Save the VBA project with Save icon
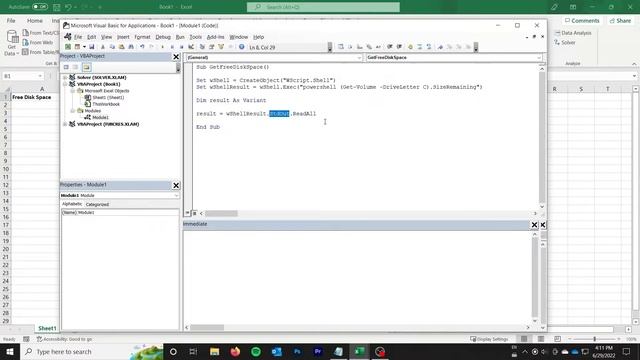Viewport: 640px width, 360px height. pyautogui.click(x=91, y=47)
